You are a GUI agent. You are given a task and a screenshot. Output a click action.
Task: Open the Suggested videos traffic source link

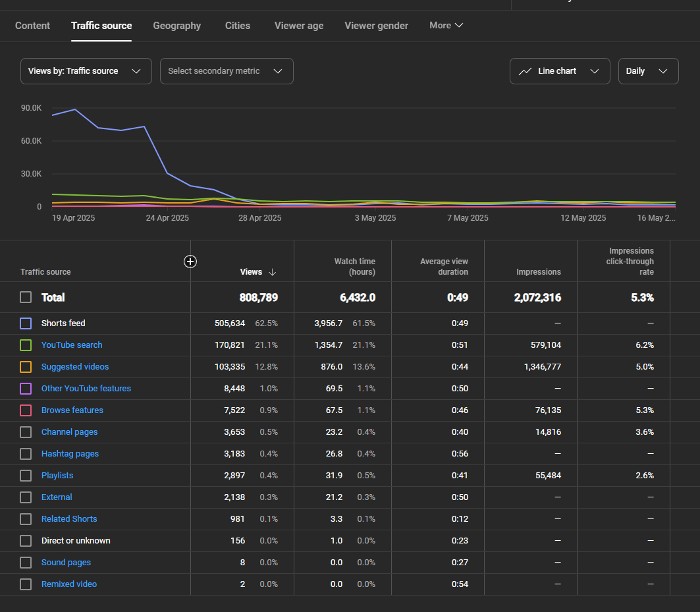click(x=75, y=367)
